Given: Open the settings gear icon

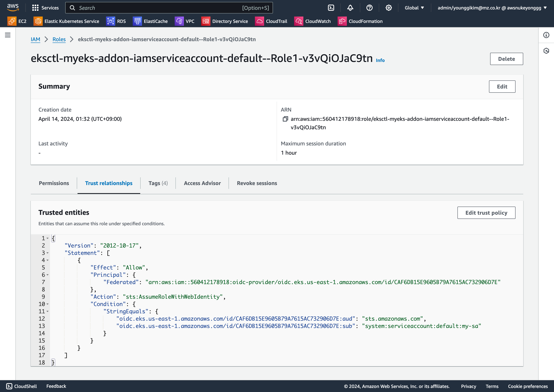Looking at the screenshot, I should tap(388, 8).
